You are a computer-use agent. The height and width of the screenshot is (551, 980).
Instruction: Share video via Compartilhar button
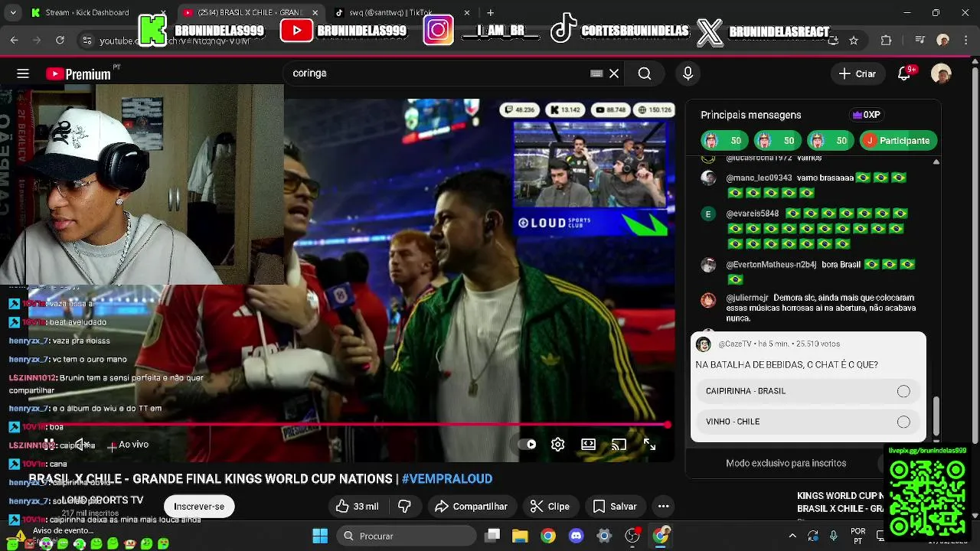471,507
